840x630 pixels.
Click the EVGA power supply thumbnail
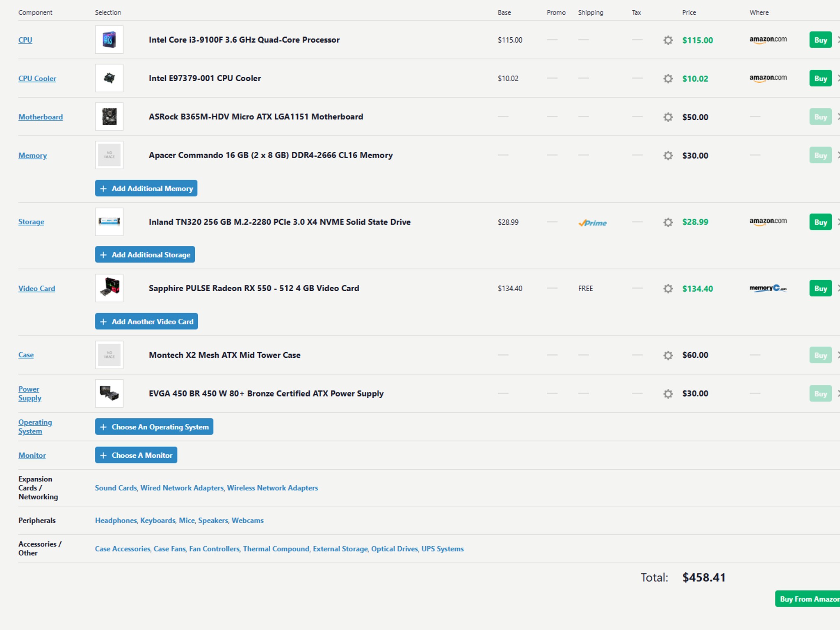(109, 393)
